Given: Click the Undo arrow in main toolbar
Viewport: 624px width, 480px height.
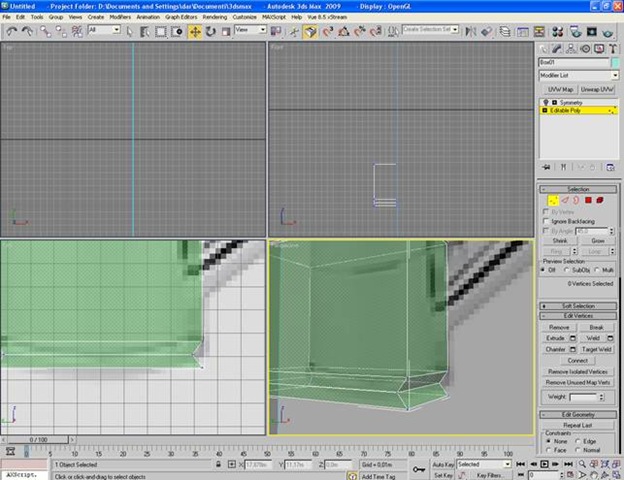Looking at the screenshot, I should pos(10,31).
